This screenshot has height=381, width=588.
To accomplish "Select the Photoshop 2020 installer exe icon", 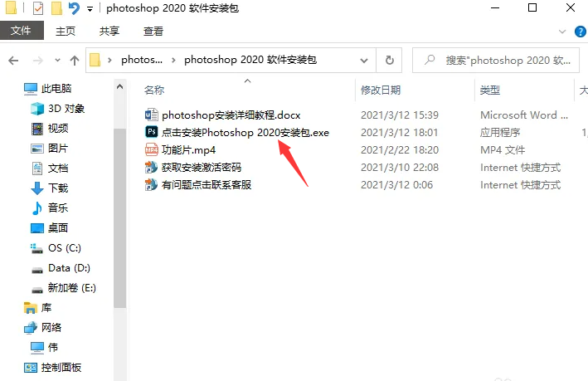I will point(151,132).
